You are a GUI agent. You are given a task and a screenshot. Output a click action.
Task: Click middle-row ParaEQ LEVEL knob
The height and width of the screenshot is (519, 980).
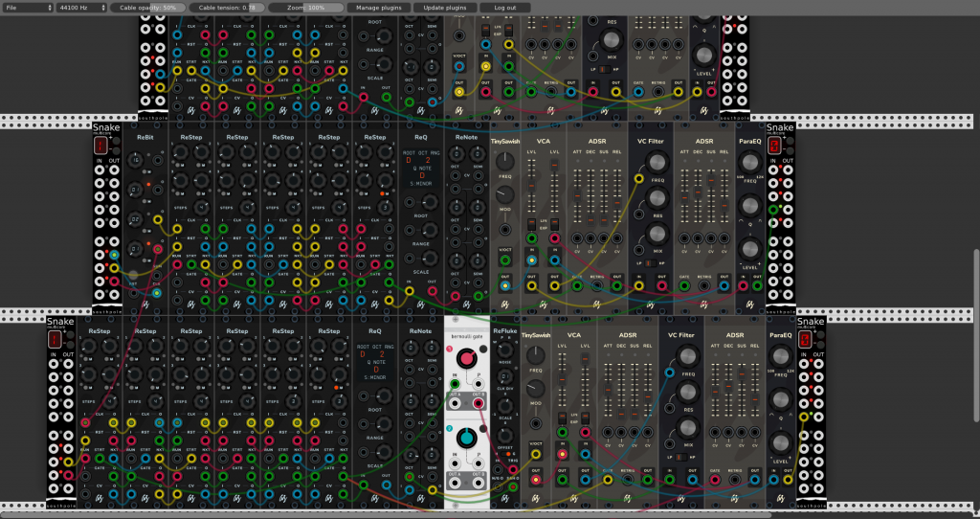[x=750, y=249]
